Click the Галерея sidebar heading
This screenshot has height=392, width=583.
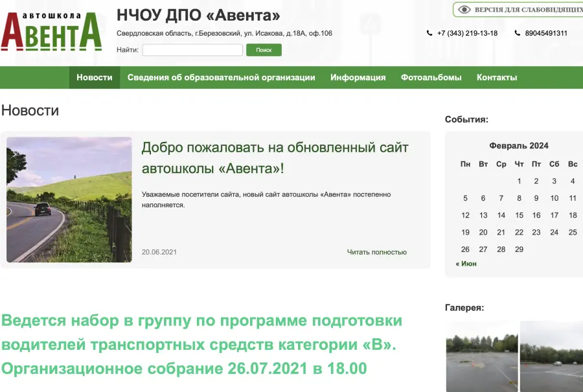(464, 308)
